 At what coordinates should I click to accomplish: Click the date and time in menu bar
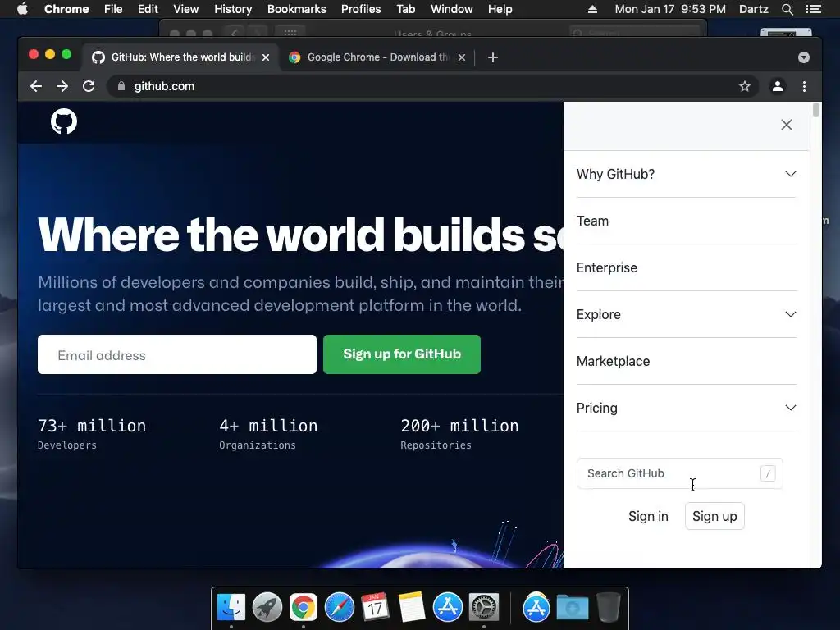[x=670, y=9]
